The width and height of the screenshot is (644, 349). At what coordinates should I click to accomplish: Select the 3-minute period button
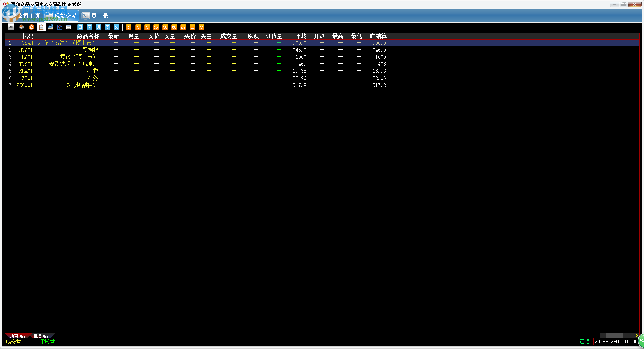pos(138,27)
